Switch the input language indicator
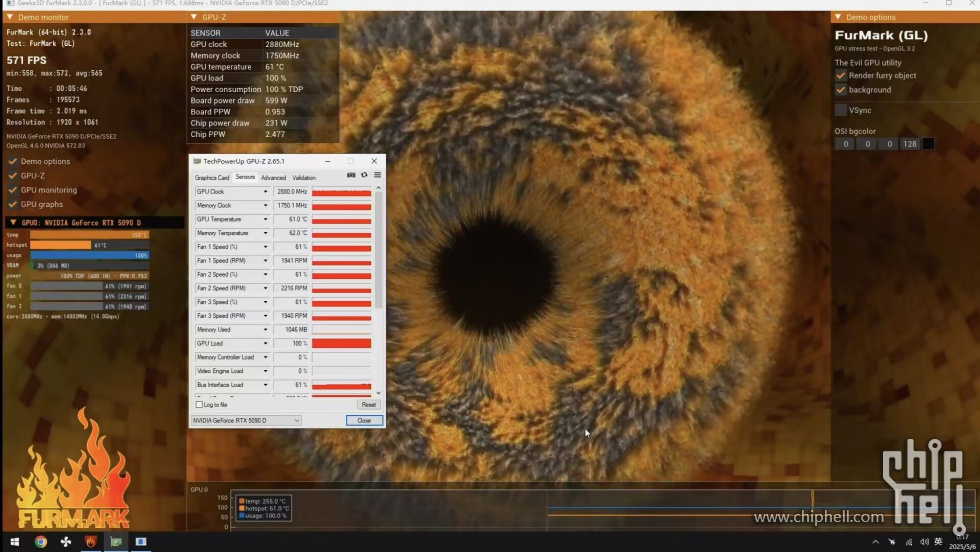Screen dimensions: 980x552 (938, 542)
